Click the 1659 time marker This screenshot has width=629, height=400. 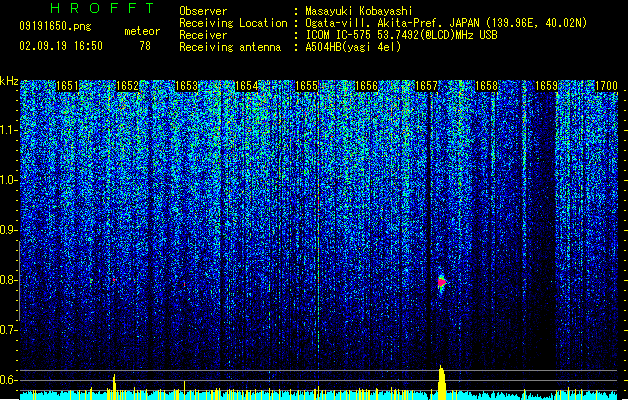pyautogui.click(x=546, y=86)
